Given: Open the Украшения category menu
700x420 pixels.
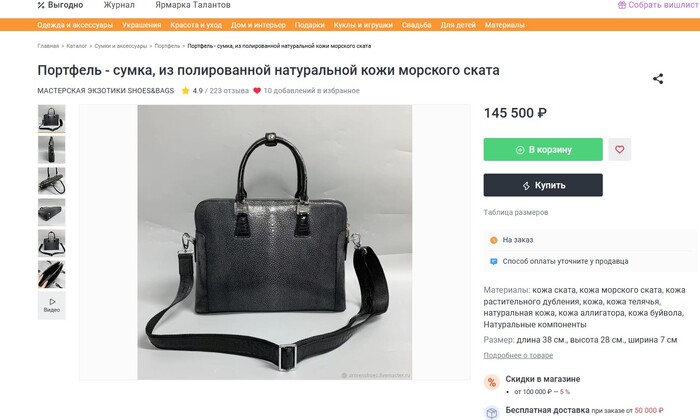Looking at the screenshot, I should click(142, 25).
